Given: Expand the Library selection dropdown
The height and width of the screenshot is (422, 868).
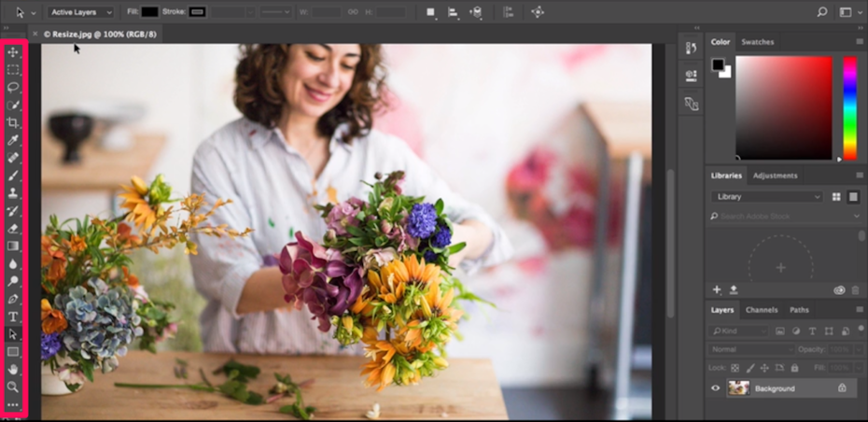Looking at the screenshot, I should pyautogui.click(x=767, y=197).
